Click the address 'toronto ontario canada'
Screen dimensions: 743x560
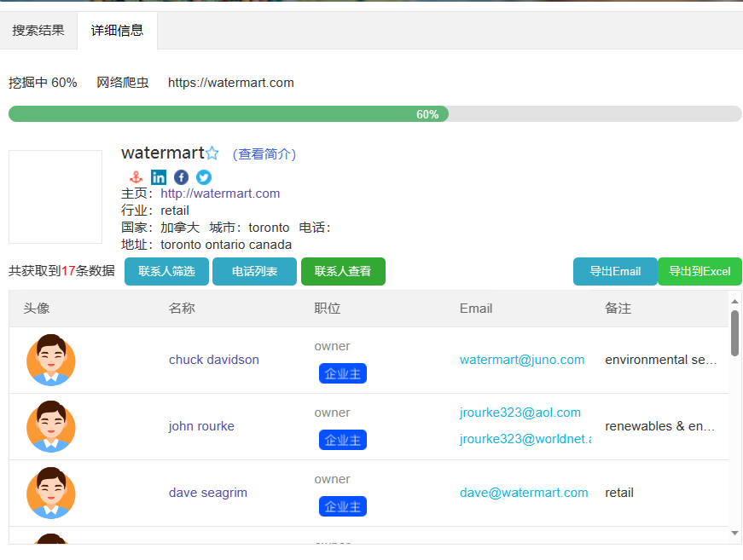226,245
